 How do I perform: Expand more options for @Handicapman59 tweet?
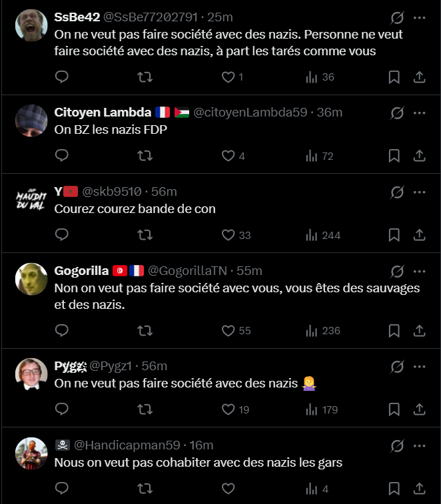pyautogui.click(x=419, y=446)
